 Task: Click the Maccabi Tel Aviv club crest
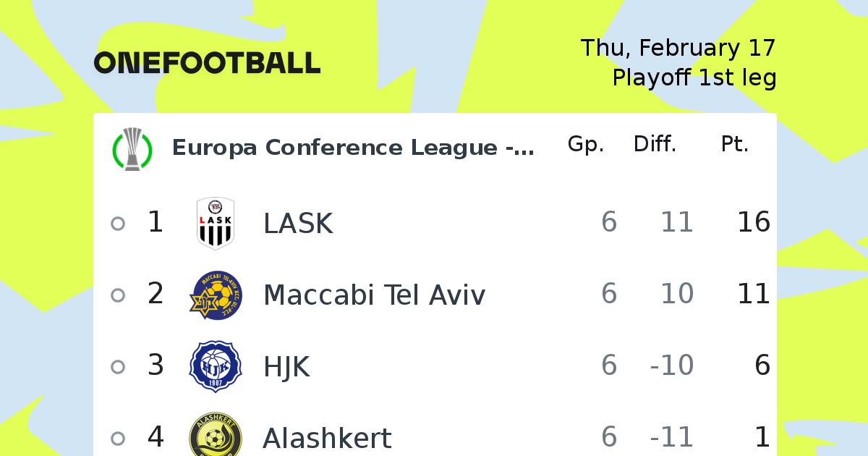pyautogui.click(x=216, y=295)
